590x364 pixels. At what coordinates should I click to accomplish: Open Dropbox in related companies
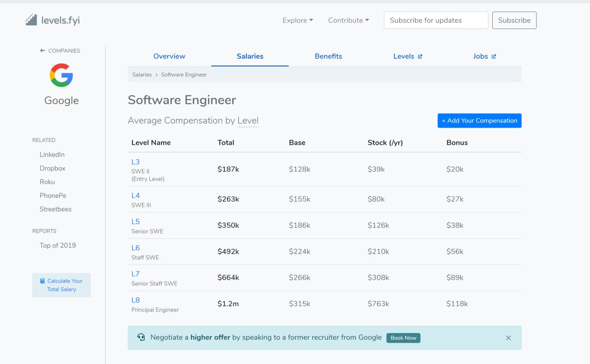click(53, 168)
